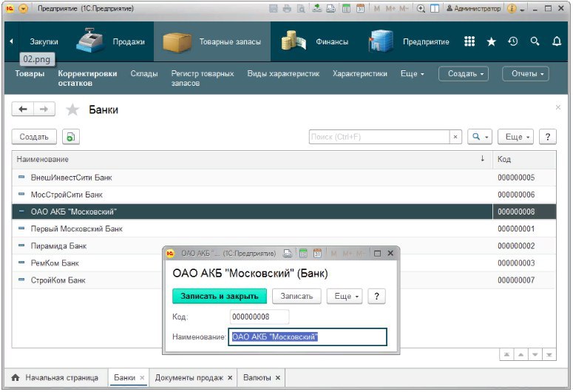Open the search magnifier dropdown in the list
The image size is (573, 392).
pos(480,137)
